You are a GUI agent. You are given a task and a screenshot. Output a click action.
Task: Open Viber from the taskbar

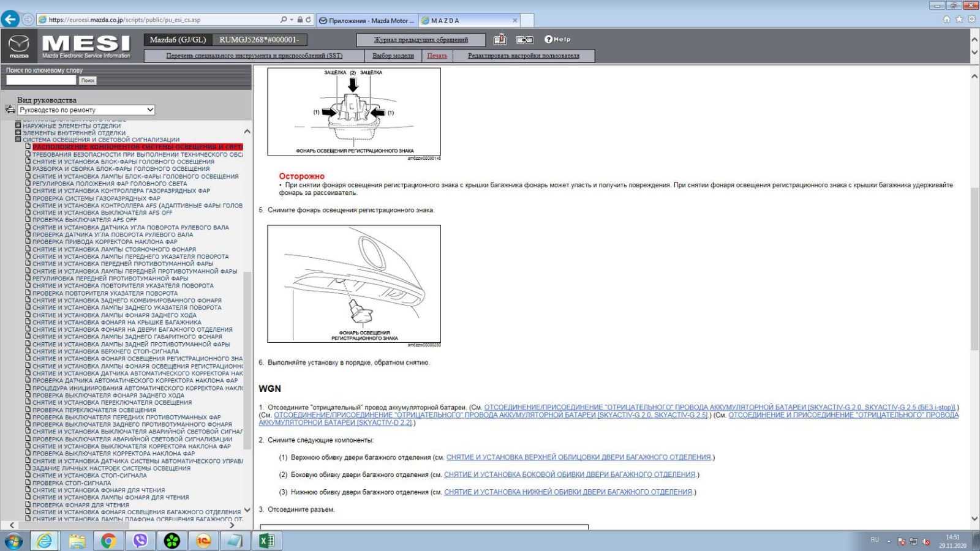click(x=140, y=541)
